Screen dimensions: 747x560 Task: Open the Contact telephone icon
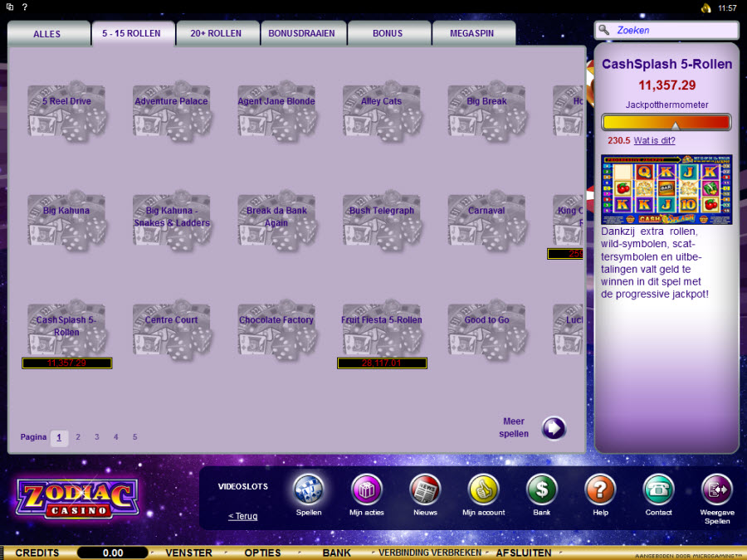(658, 489)
